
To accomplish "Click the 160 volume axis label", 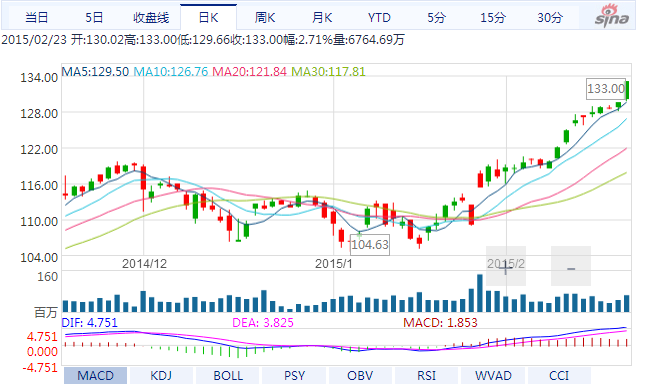I will tap(47, 277).
